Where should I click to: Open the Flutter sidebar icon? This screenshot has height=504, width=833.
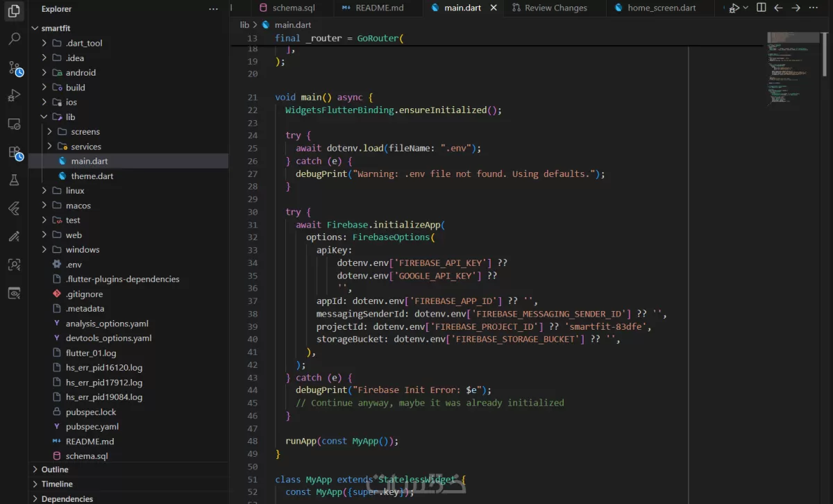pos(14,208)
